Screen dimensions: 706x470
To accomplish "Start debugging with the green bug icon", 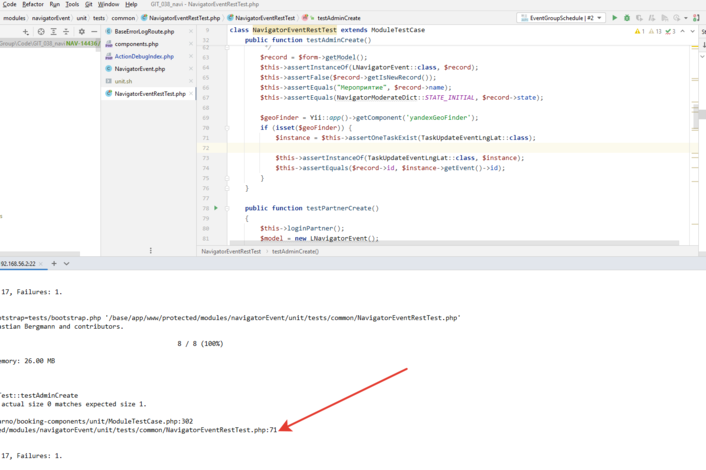I will coord(627,18).
